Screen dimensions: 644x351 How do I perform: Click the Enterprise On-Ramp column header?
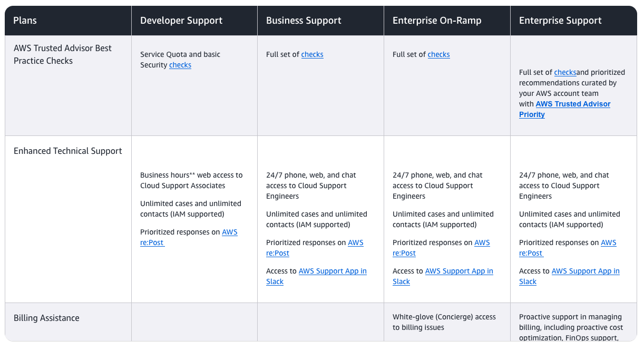pyautogui.click(x=437, y=21)
